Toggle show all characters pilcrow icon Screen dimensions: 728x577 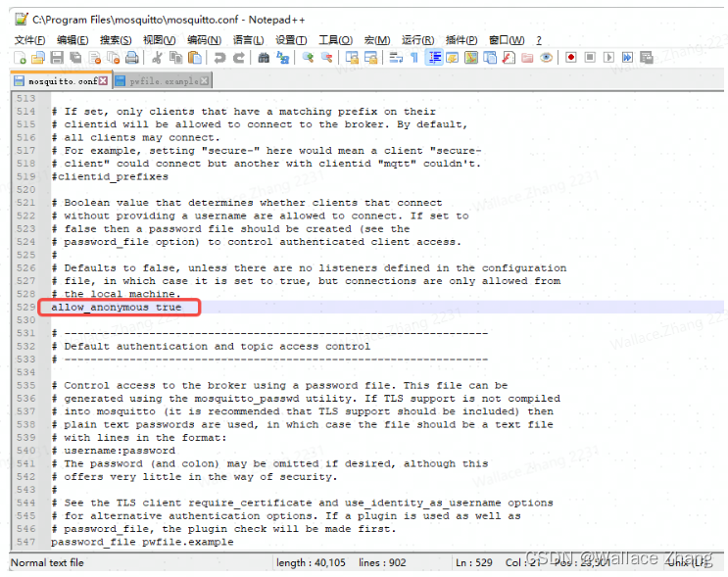414,58
